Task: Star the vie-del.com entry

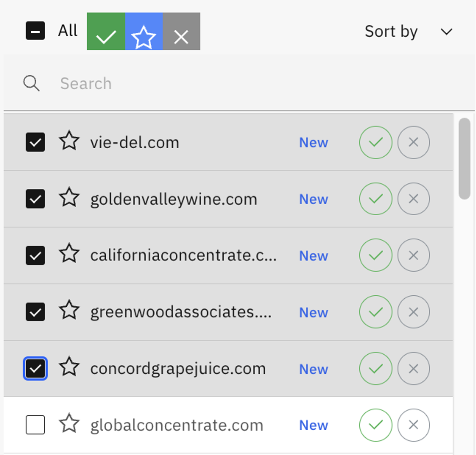Action: tap(69, 141)
